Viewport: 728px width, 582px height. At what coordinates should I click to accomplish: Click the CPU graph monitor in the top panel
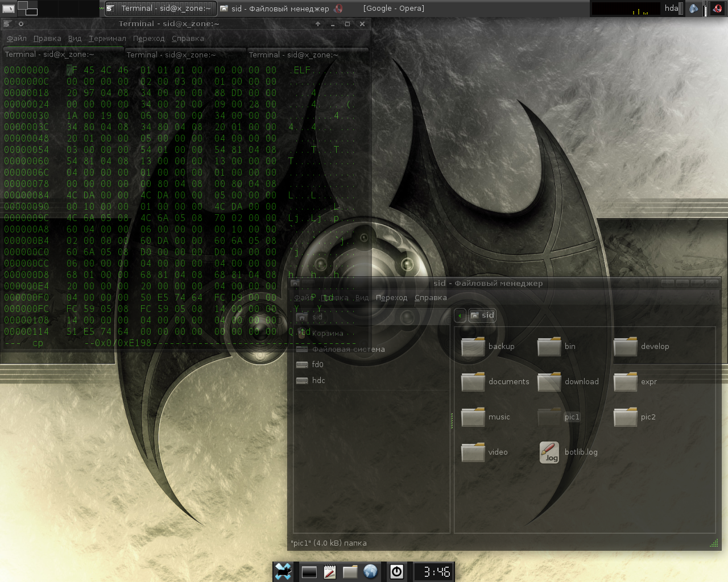click(626, 9)
